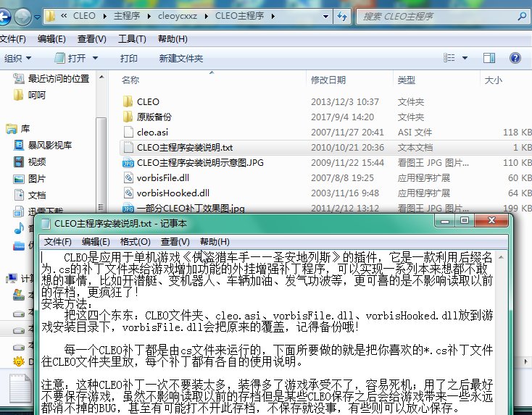This screenshot has height=415, width=532.
Task: Open the 组织 dropdown
Action: 17,59
